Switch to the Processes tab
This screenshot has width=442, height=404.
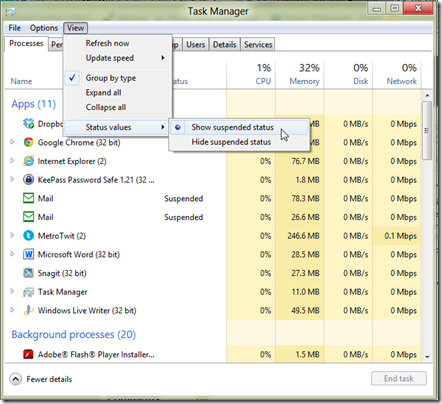pos(26,44)
